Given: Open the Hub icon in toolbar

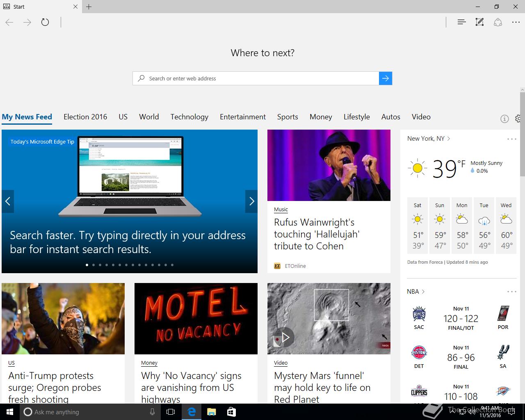Looking at the screenshot, I should tap(461, 22).
